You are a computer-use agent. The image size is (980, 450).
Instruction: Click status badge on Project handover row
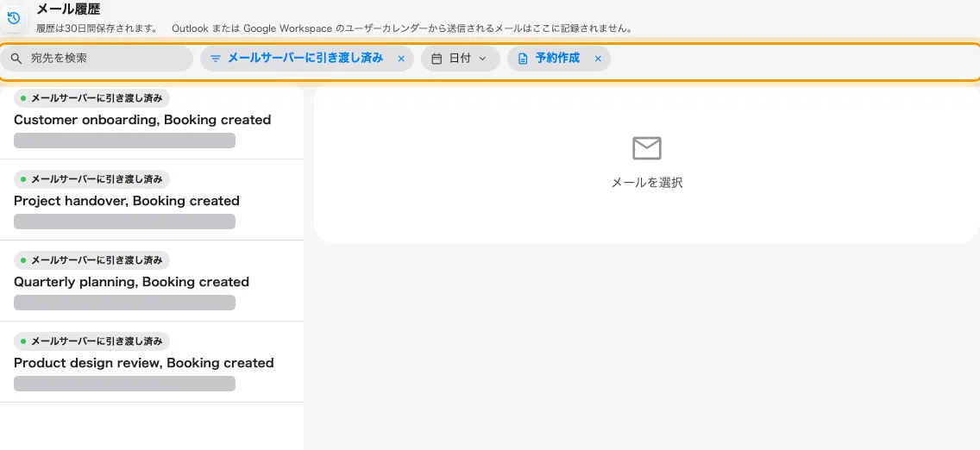coord(91,179)
